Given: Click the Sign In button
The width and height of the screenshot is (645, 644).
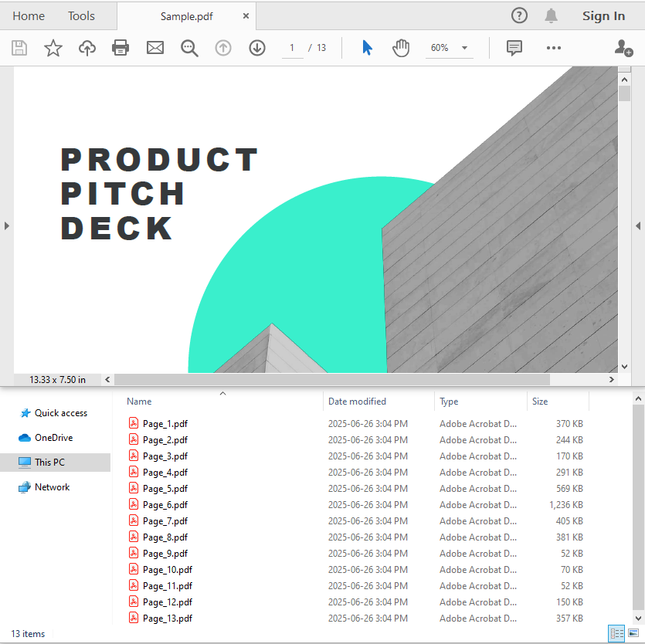Looking at the screenshot, I should [x=603, y=16].
